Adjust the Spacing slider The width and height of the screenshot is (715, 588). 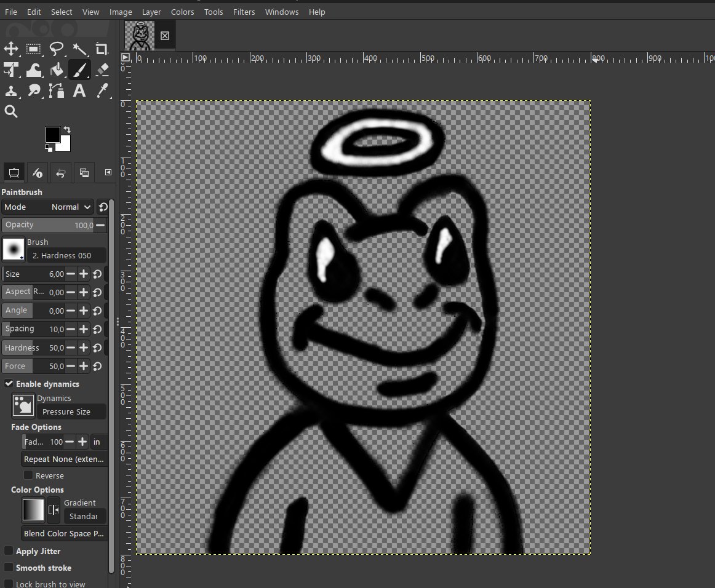pyautogui.click(x=33, y=329)
